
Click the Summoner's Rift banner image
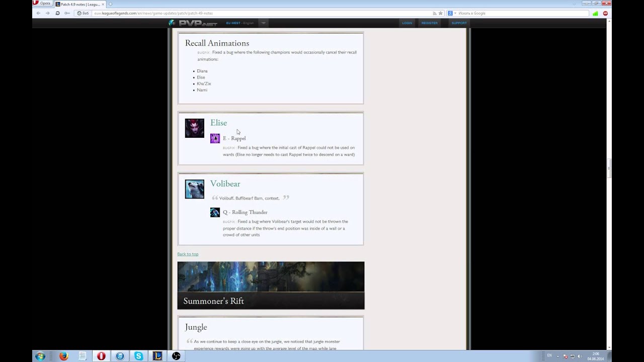tap(271, 285)
